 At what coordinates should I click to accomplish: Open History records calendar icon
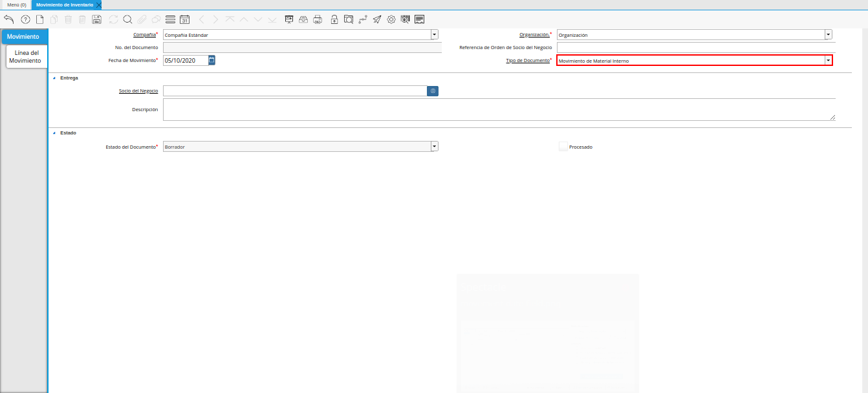[x=184, y=19]
